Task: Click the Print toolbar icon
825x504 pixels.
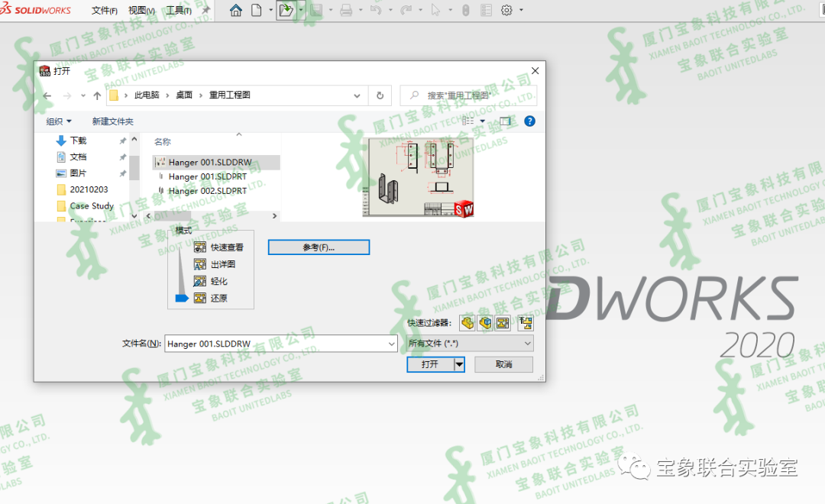Action: 346,10
